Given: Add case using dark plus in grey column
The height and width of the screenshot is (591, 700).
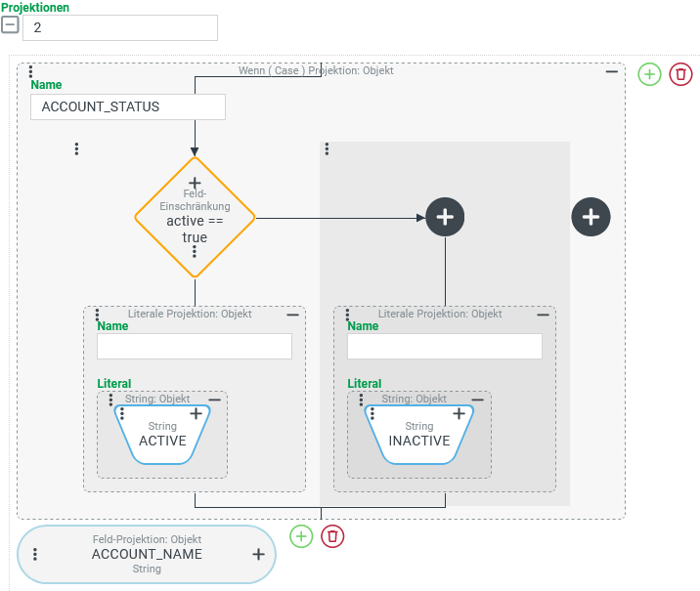Looking at the screenshot, I should click(445, 217).
